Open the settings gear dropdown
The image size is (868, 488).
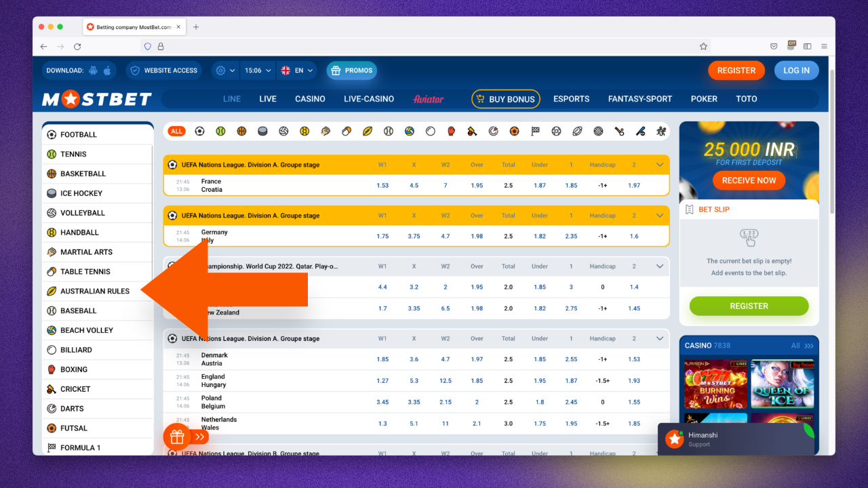pos(224,70)
